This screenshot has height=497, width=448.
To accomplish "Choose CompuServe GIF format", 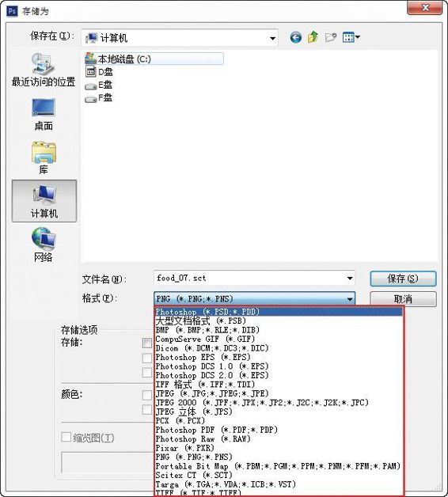I will (279, 339).
